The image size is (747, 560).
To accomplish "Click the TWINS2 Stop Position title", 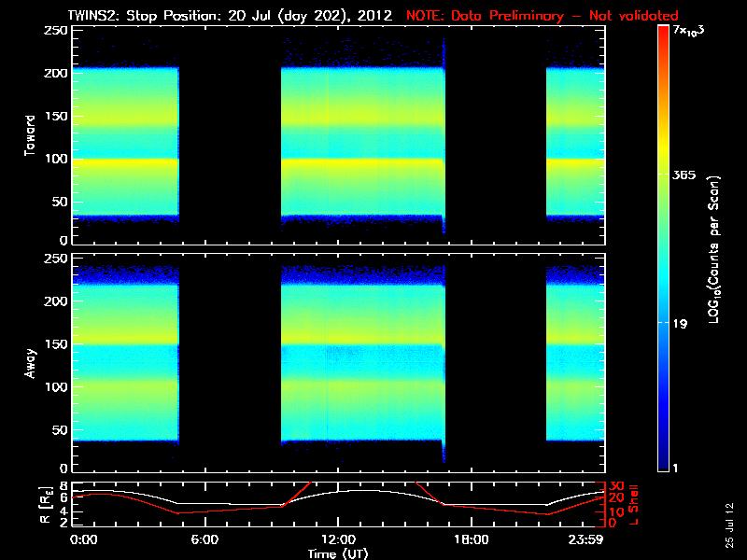I will pyautogui.click(x=230, y=16).
